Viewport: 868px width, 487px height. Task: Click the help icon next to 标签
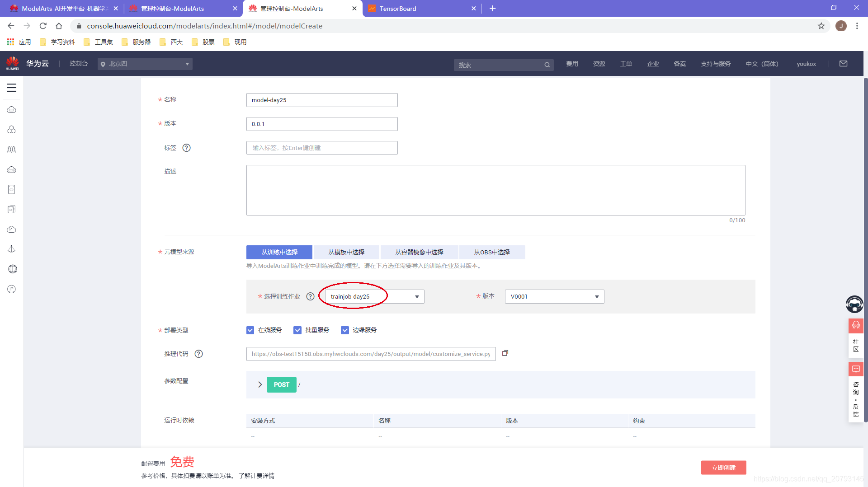[x=186, y=148]
